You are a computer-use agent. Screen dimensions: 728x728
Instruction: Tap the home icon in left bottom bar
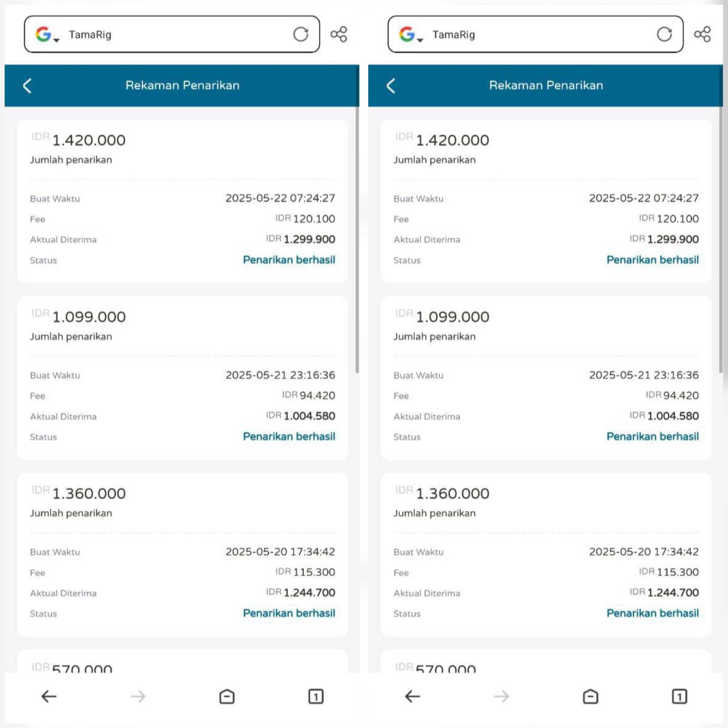pos(227,696)
